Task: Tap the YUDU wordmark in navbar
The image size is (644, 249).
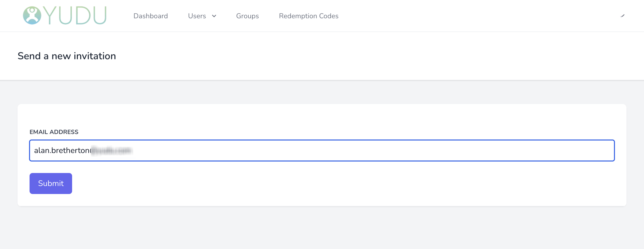Action: [x=75, y=15]
